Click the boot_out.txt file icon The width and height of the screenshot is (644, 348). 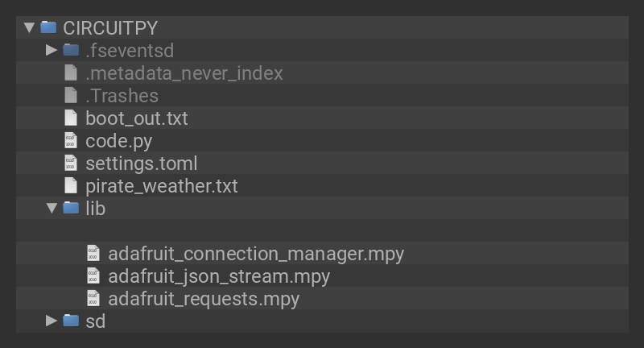(71, 118)
